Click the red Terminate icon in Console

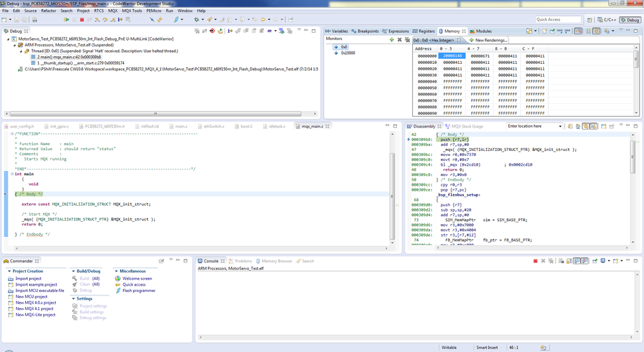[x=535, y=261]
